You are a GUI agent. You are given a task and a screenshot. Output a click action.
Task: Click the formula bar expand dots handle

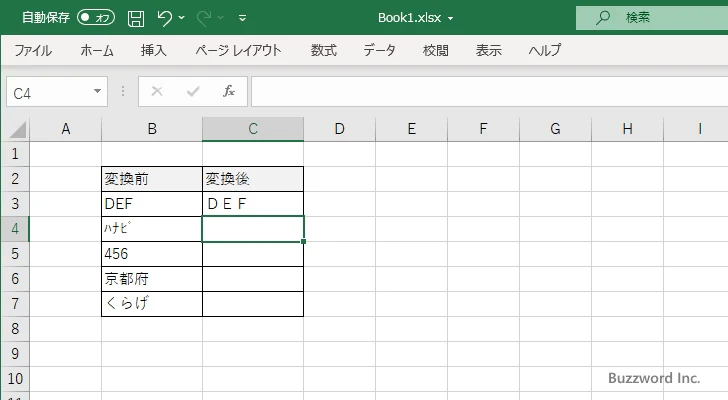click(123, 91)
